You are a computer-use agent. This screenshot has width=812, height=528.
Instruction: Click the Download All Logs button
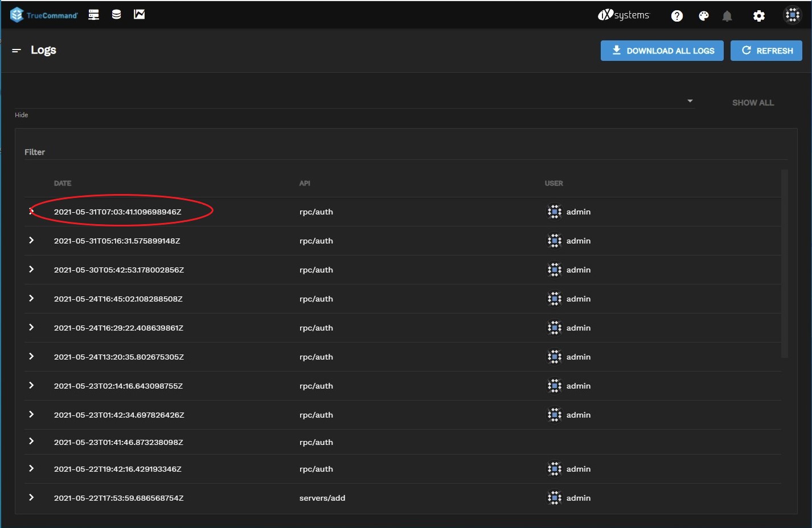point(662,51)
